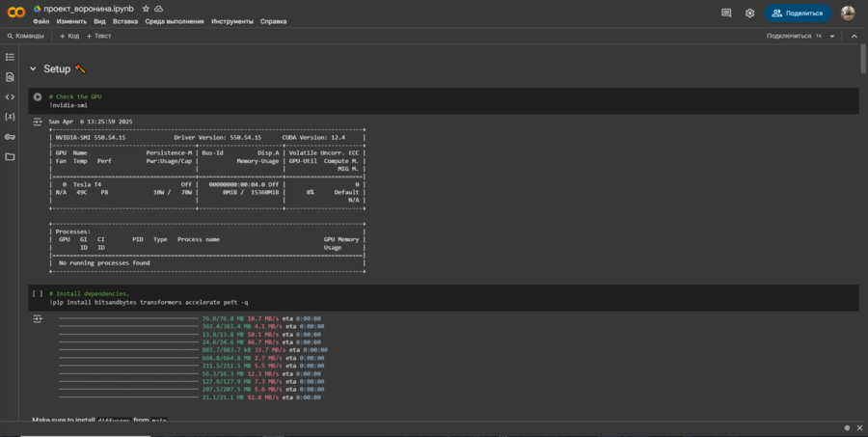This screenshot has width=868, height=437.
Task: Click the Поделиться share button
Action: click(x=798, y=14)
